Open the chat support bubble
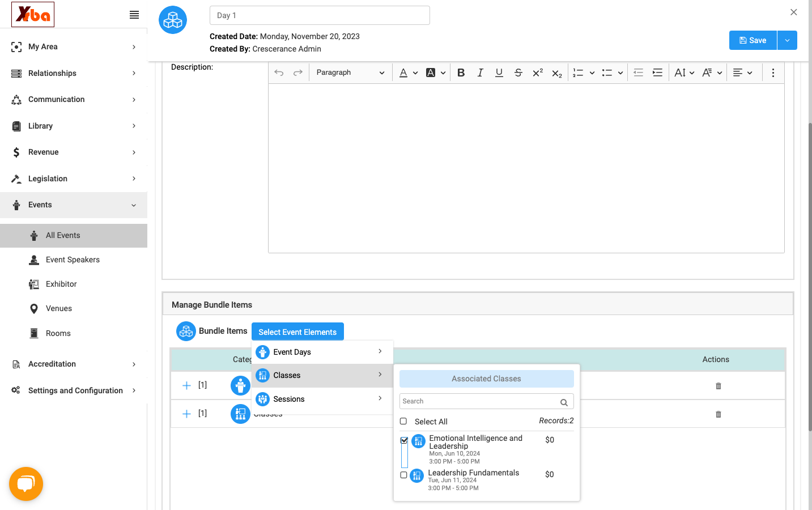 coord(26,484)
